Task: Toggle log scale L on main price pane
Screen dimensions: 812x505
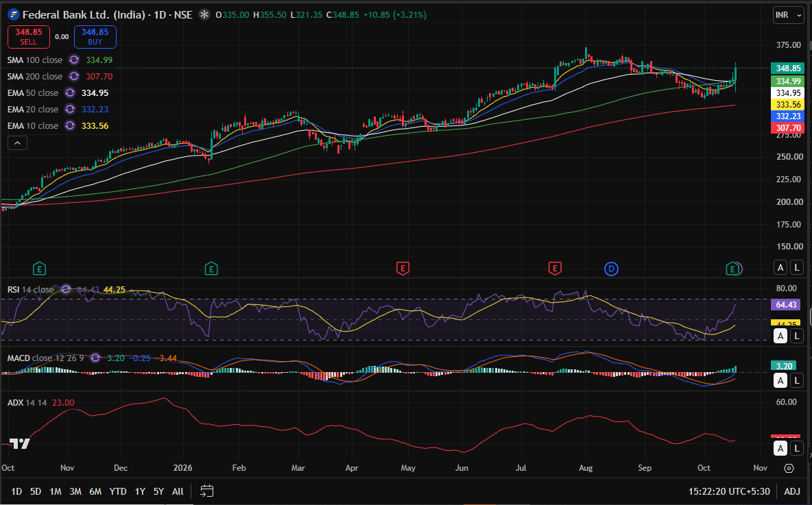Action: coord(796,267)
